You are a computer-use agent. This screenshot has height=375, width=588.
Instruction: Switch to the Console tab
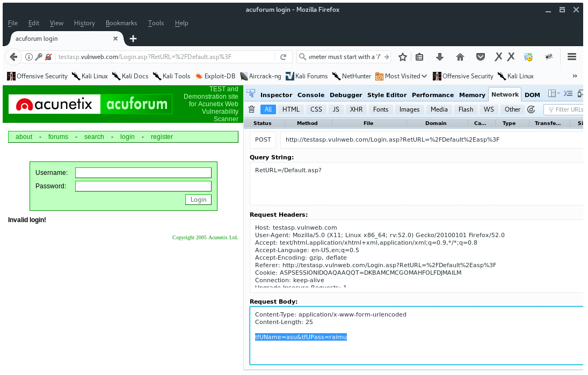pyautogui.click(x=311, y=95)
